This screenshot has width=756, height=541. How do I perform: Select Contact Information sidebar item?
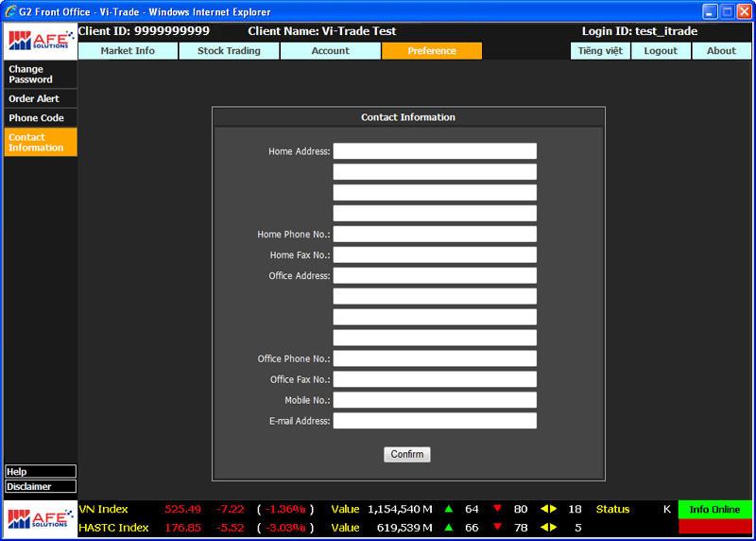[41, 143]
